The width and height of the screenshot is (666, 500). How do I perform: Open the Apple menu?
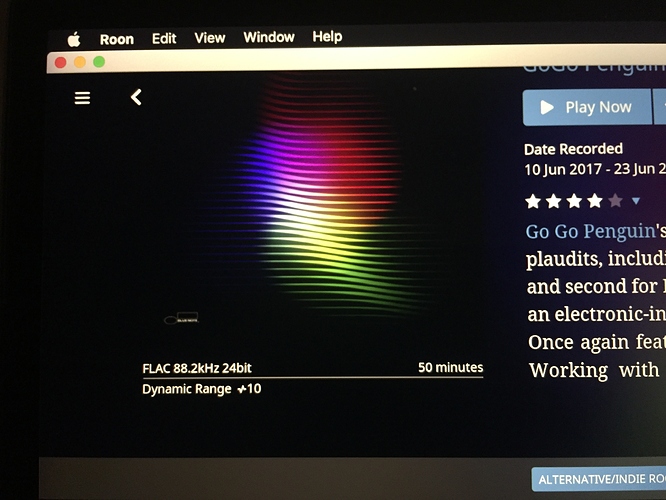point(74,40)
